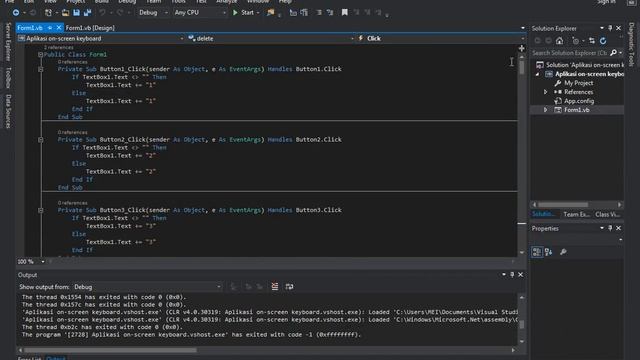Switch to the Error List tab
The image size is (640, 360).
coord(29,358)
